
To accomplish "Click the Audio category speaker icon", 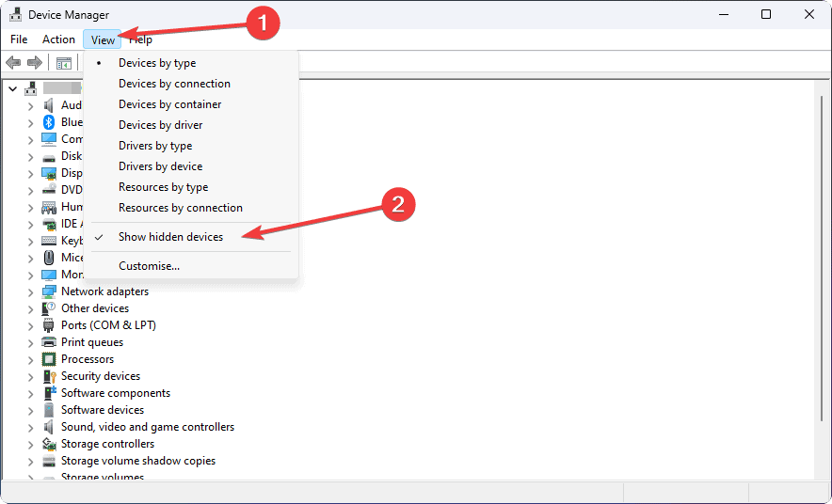I will pos(49,105).
